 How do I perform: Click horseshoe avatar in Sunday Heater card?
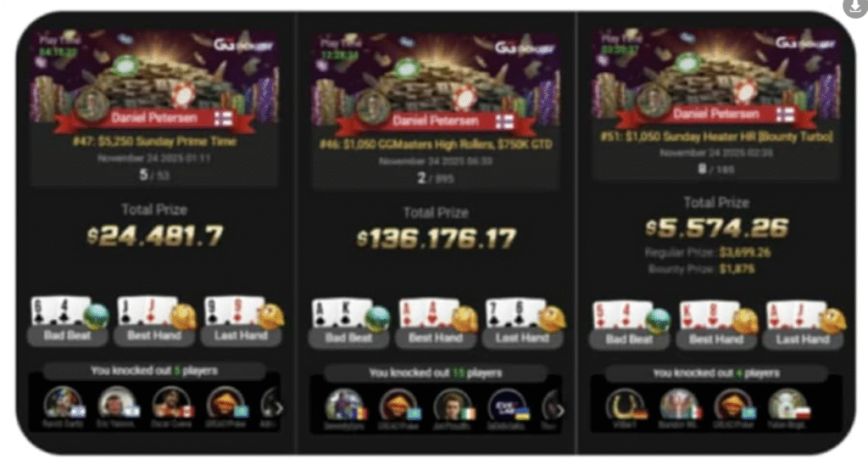625,406
